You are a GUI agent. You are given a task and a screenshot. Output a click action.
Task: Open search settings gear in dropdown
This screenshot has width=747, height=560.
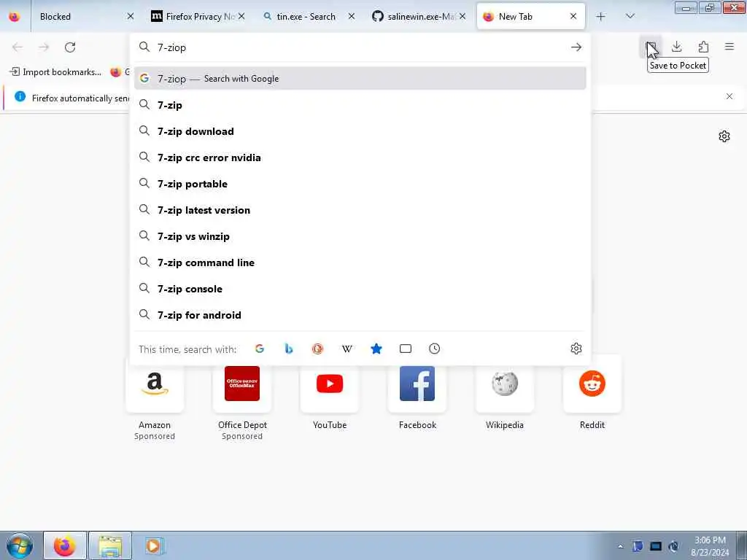pos(576,349)
